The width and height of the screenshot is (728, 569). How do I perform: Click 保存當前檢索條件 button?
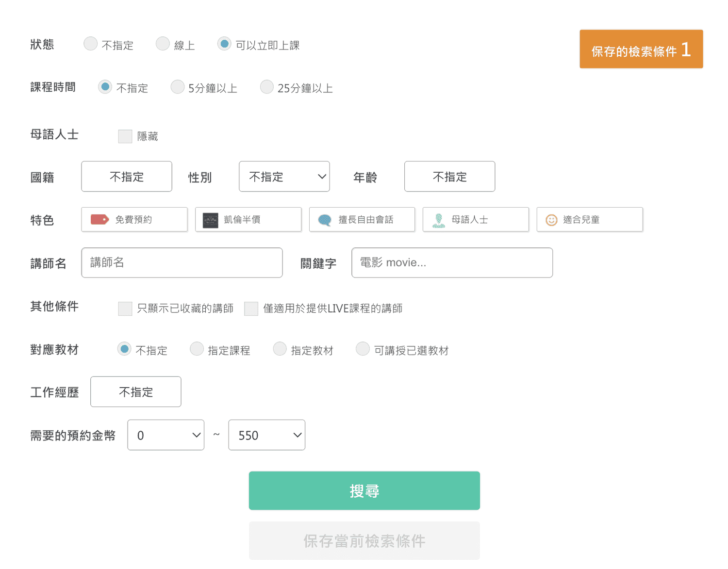[364, 541]
